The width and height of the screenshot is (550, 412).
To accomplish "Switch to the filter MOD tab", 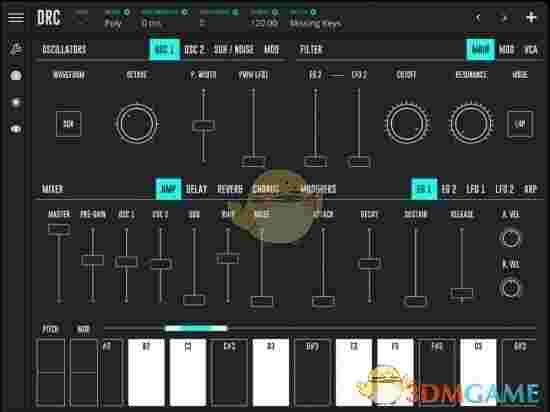I will point(506,49).
